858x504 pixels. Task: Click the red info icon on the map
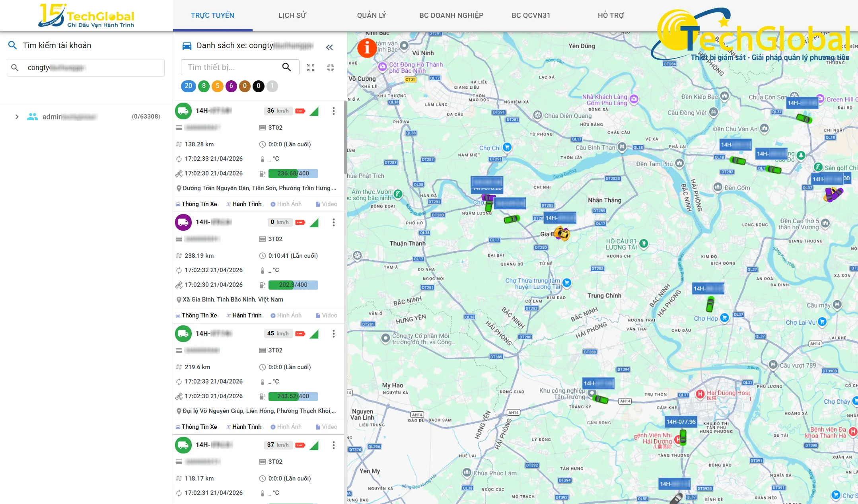(367, 48)
